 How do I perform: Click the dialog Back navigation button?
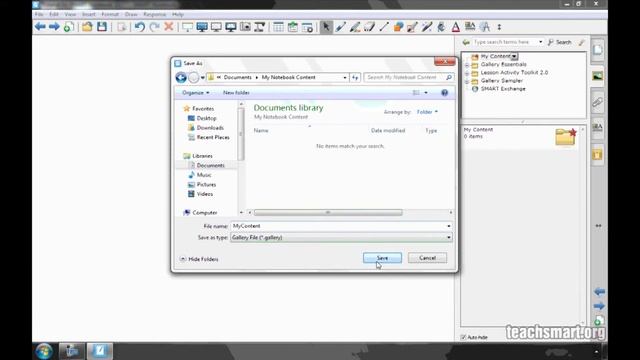[181, 78]
